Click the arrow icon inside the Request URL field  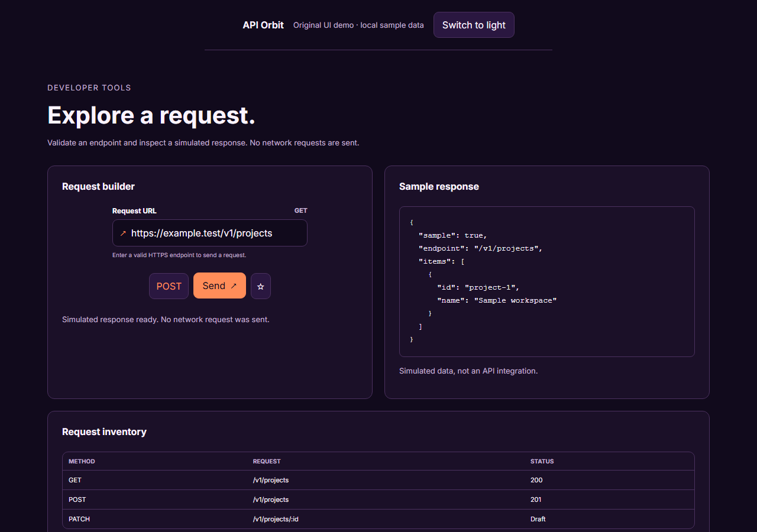[x=123, y=233]
